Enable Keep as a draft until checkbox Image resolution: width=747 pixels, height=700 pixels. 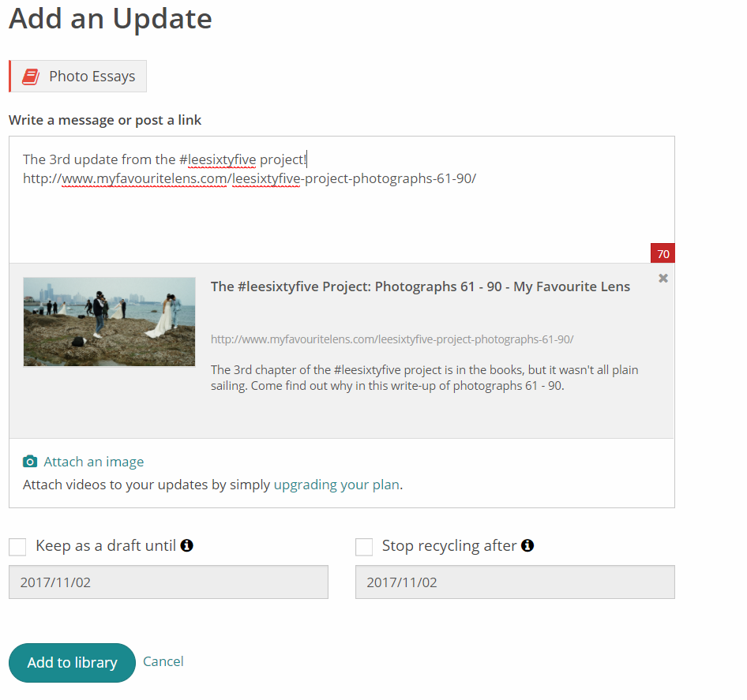[x=17, y=546]
